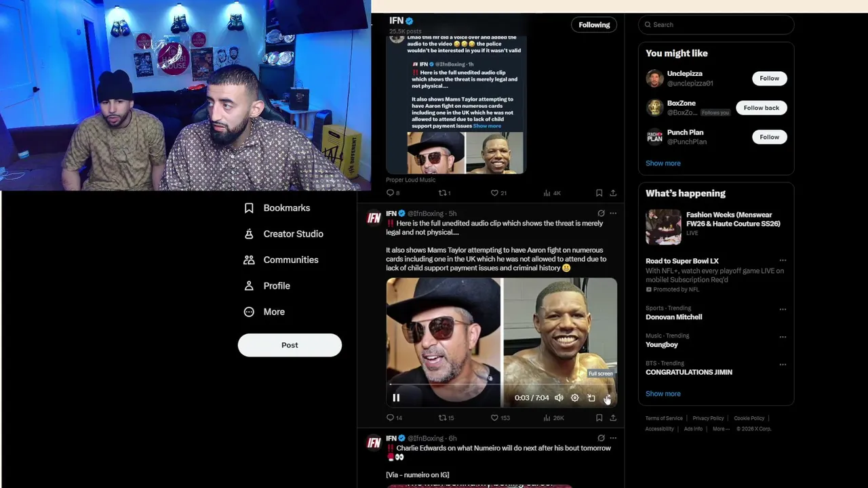Click the Following button for IFN

[x=594, y=25]
